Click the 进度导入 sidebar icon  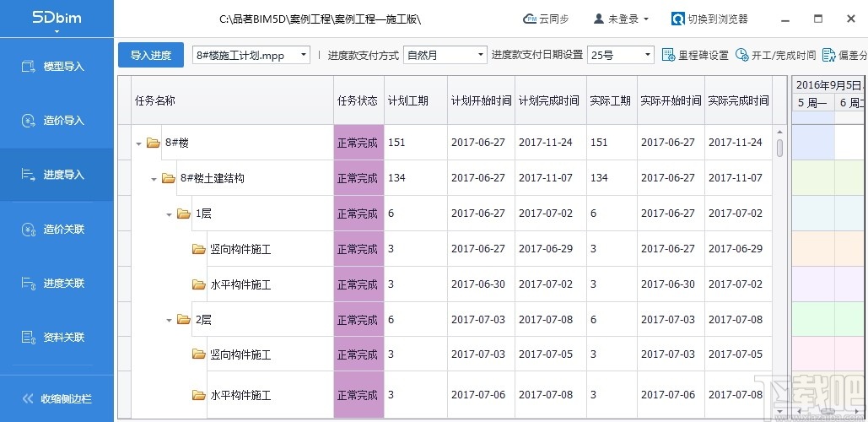(28, 175)
